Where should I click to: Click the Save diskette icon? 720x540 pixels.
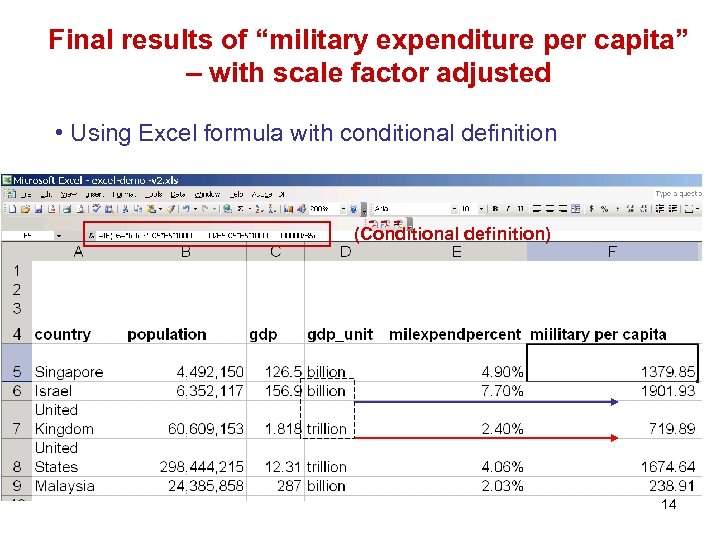tap(39, 209)
